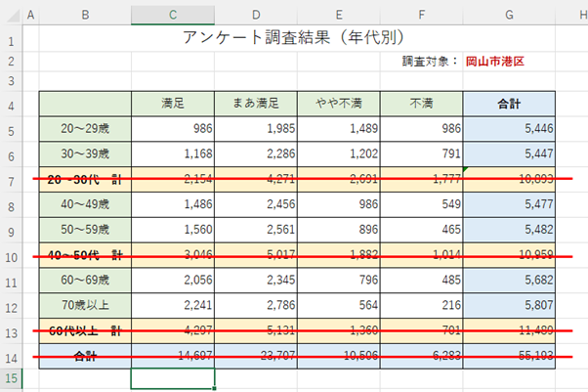Click the Select All corner triangle
Screen dimensions: 588x392
(x=10, y=14)
